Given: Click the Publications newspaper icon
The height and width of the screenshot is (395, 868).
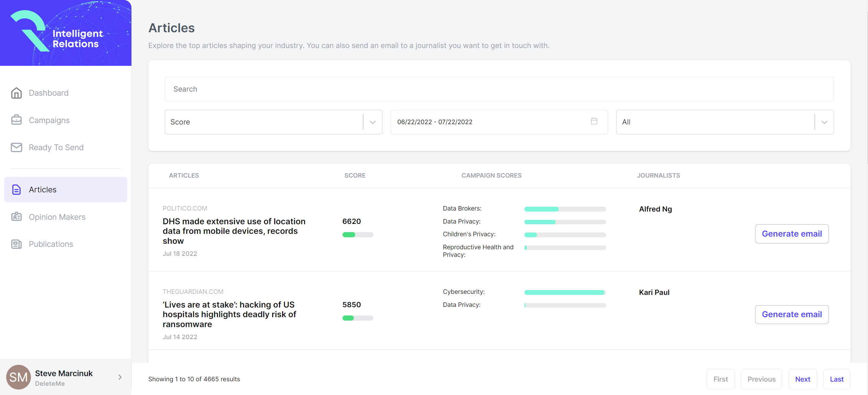Looking at the screenshot, I should point(16,244).
